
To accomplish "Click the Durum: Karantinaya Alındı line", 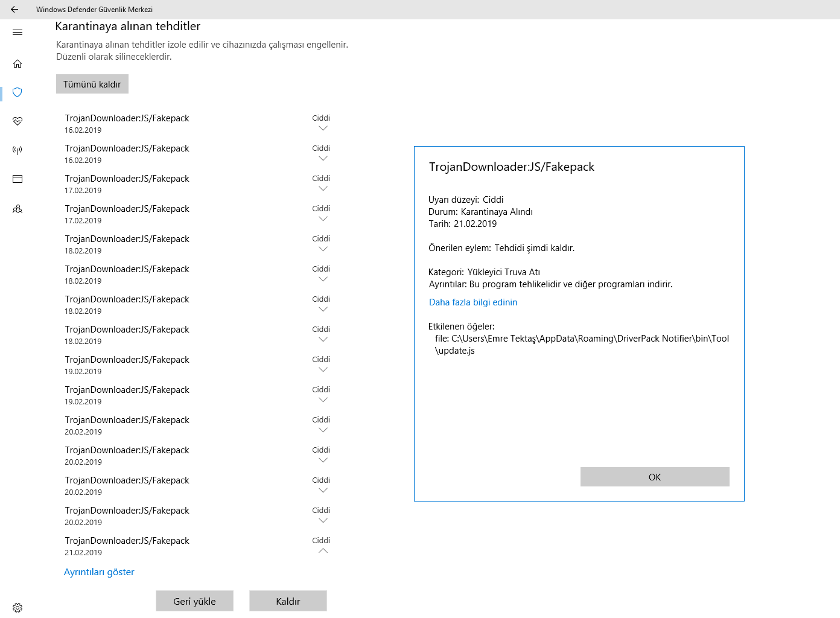I will [480, 212].
